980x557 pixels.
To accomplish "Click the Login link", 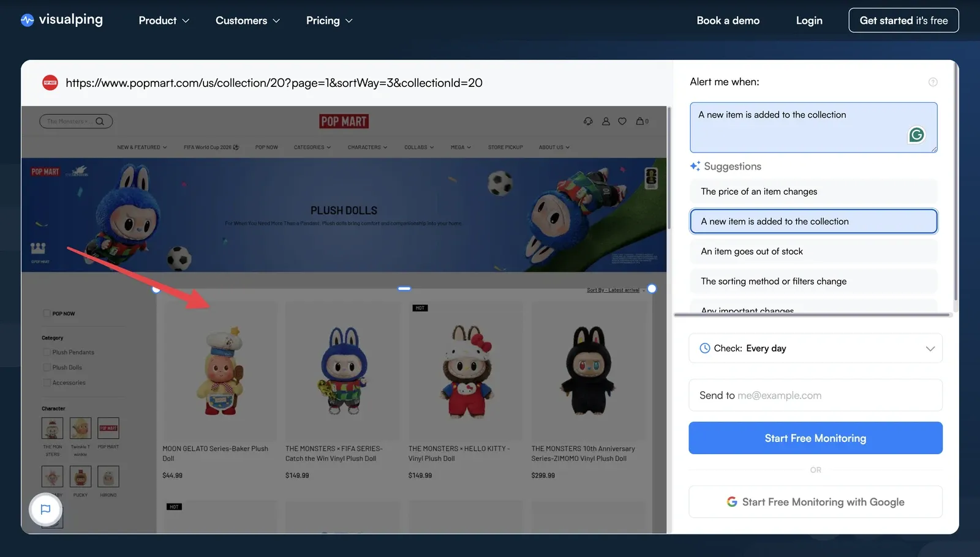I will (x=809, y=21).
